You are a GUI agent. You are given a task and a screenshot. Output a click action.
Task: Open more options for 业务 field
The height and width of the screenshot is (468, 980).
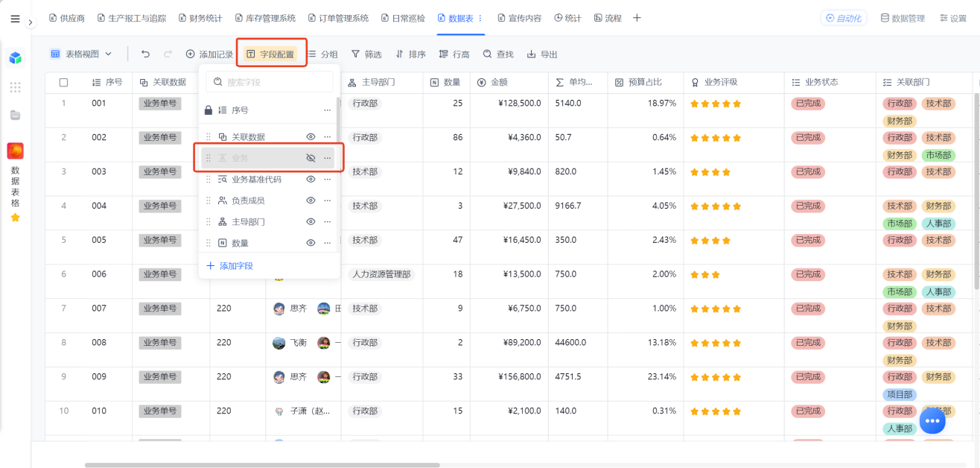[x=327, y=158]
